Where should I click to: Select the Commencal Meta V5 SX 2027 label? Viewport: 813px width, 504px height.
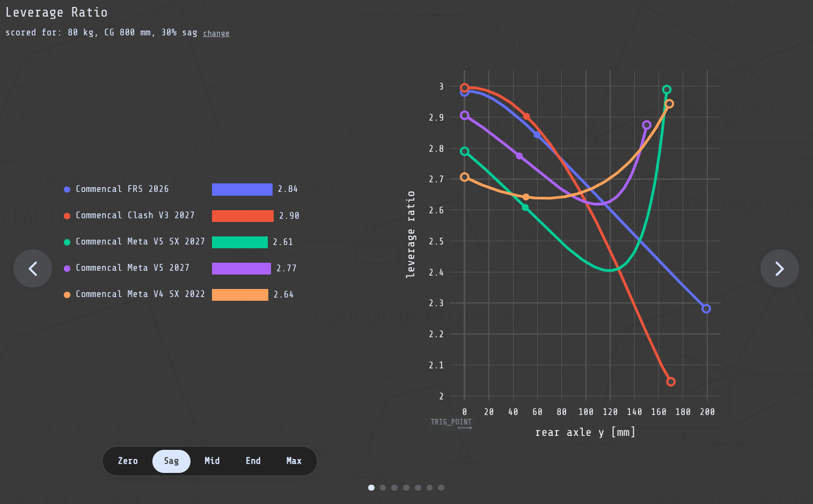(141, 241)
